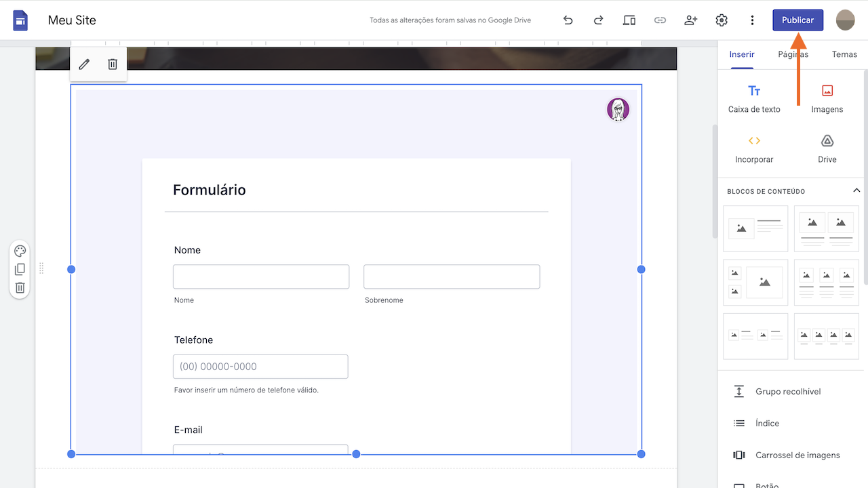Click the Formulário heading text
This screenshot has height=488, width=868.
(210, 190)
